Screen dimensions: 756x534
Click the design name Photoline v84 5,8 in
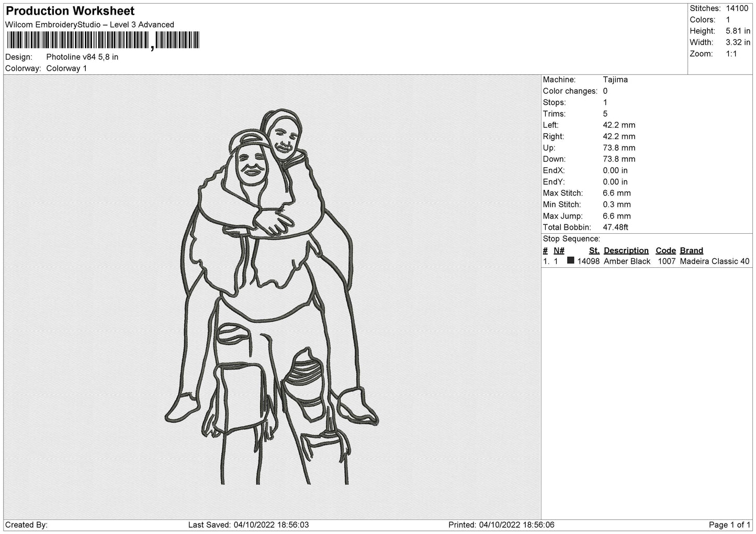(82, 57)
